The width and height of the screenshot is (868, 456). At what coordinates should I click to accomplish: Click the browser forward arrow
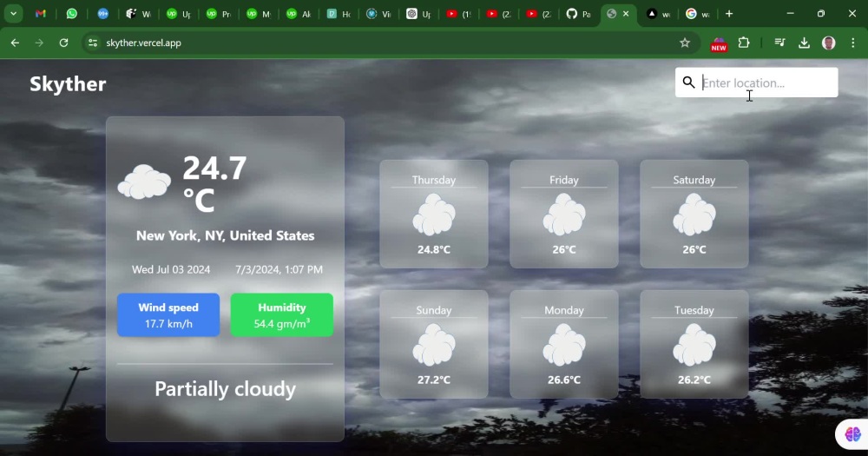point(39,43)
